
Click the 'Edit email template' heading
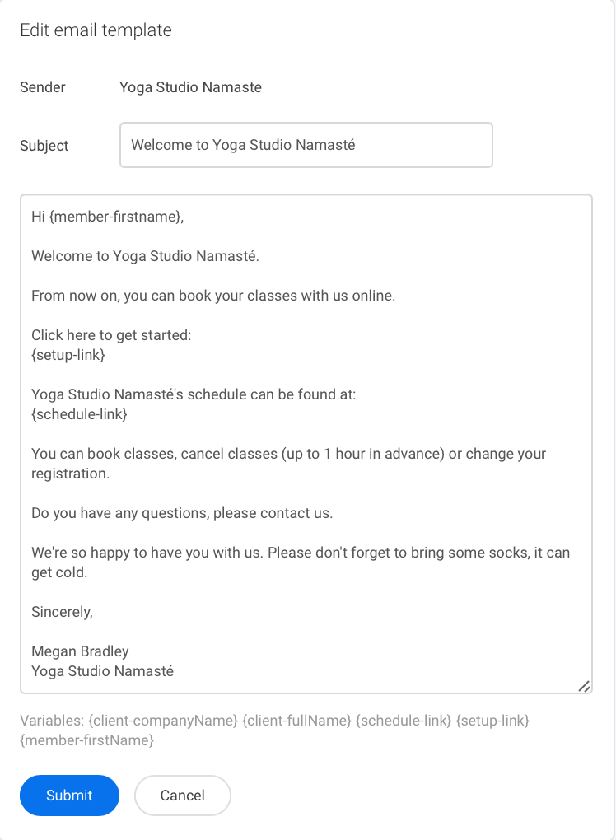(x=96, y=30)
